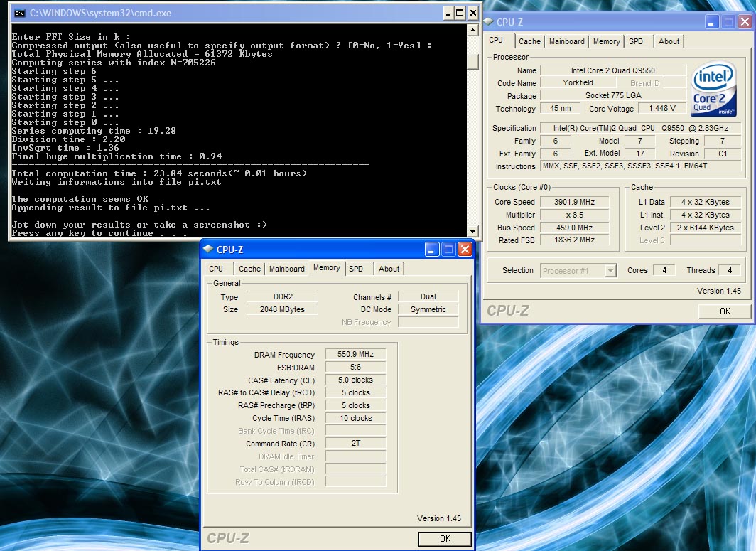
Task: Switch to Mainboard tab in processor window
Action: 566,41
